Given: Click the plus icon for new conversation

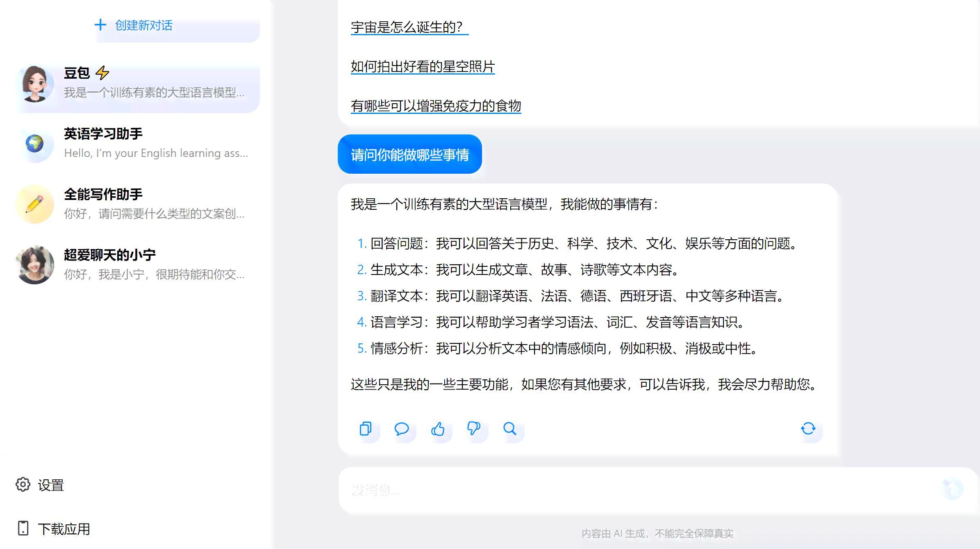Looking at the screenshot, I should (x=100, y=25).
